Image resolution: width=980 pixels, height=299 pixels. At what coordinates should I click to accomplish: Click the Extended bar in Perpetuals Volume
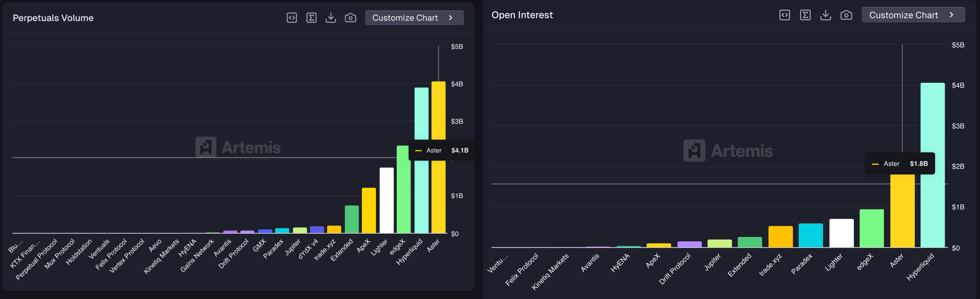click(x=351, y=219)
